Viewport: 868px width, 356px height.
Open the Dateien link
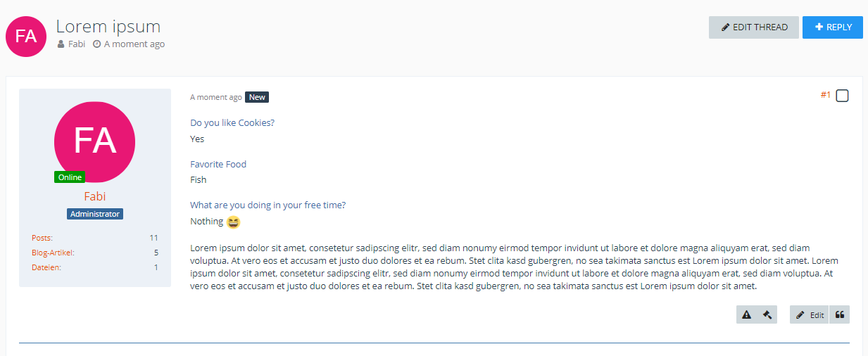(x=46, y=267)
